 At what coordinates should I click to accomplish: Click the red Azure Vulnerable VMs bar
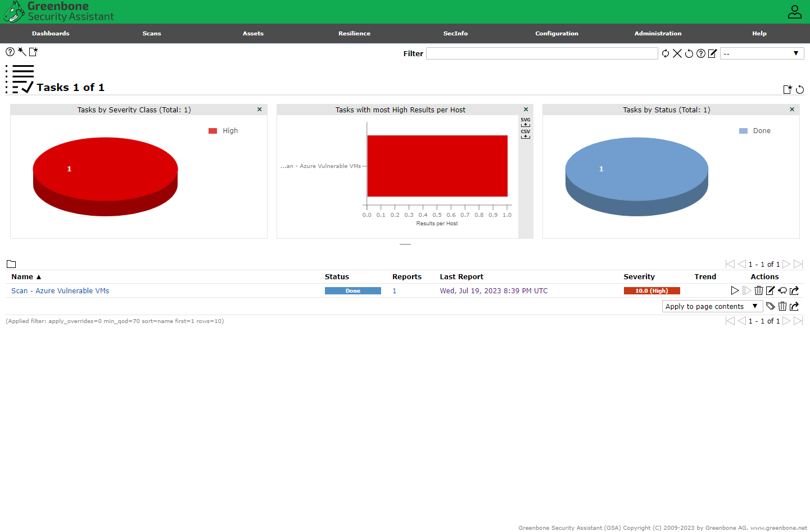tap(437, 166)
